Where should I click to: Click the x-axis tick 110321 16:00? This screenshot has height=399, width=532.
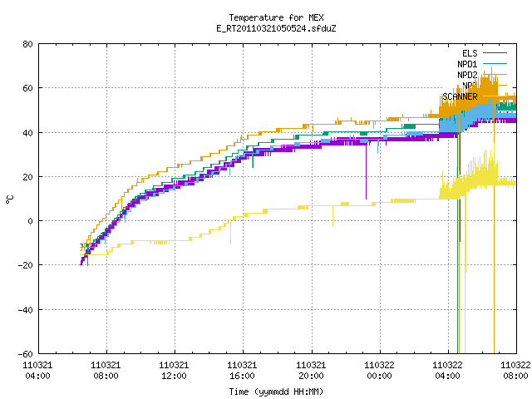click(x=242, y=370)
